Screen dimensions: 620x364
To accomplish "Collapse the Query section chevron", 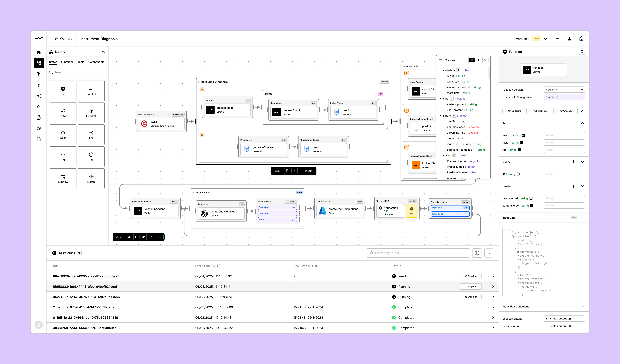I will (582, 162).
